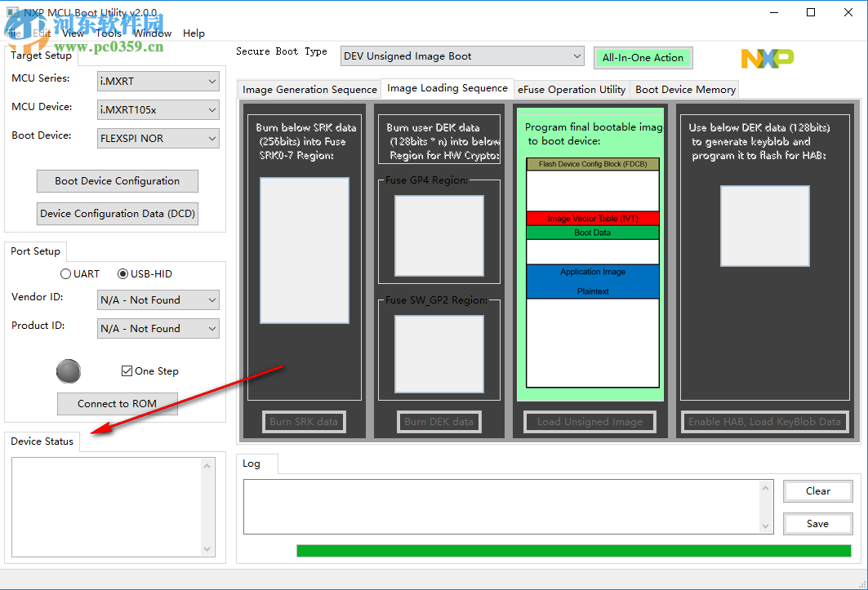Select the USB-HID radio button
868x590 pixels.
tap(122, 273)
